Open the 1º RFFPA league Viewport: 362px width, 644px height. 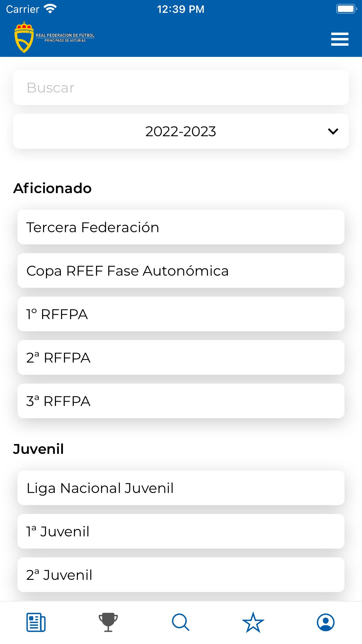[x=181, y=314]
